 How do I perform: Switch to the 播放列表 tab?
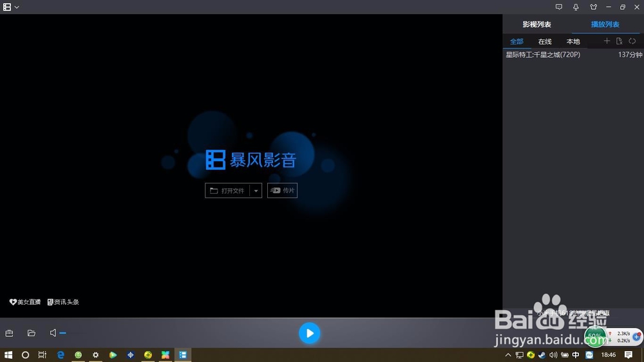[x=605, y=24]
